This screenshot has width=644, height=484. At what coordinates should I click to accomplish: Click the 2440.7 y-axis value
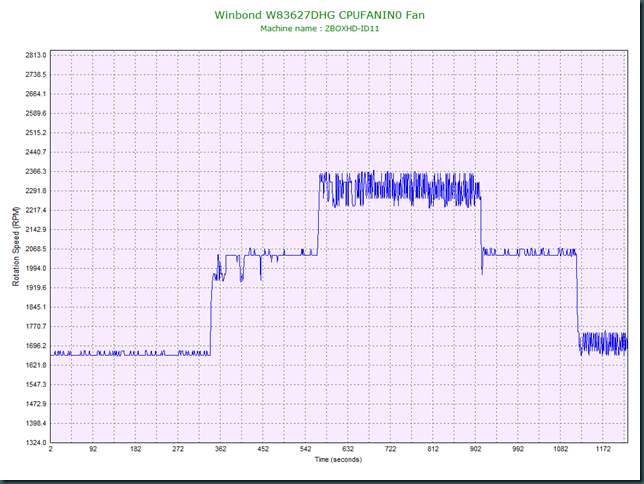(36, 152)
